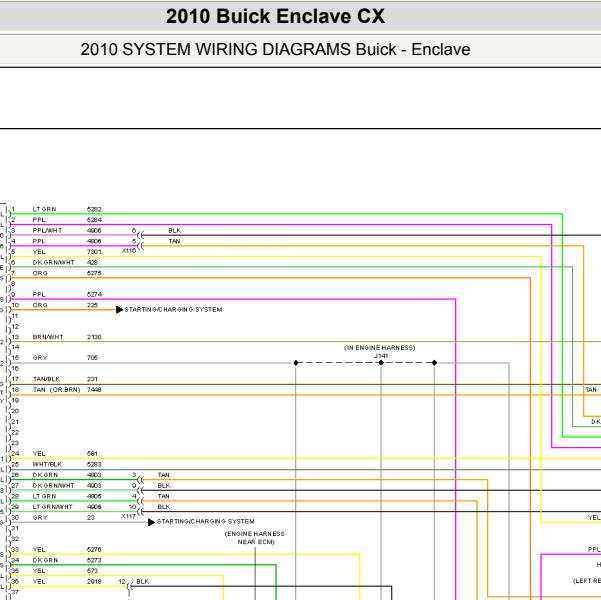Click the DK GRN/WHT label at pin 6

[x=53, y=263]
